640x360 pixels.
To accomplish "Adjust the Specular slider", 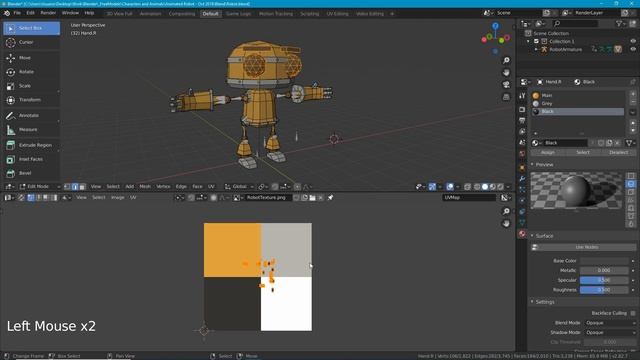I will (x=604, y=280).
